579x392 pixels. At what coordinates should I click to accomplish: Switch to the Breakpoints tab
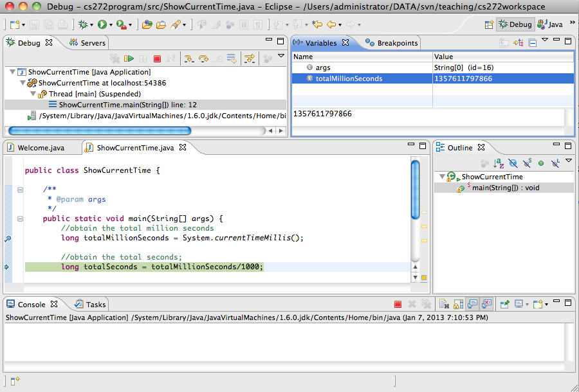(392, 43)
